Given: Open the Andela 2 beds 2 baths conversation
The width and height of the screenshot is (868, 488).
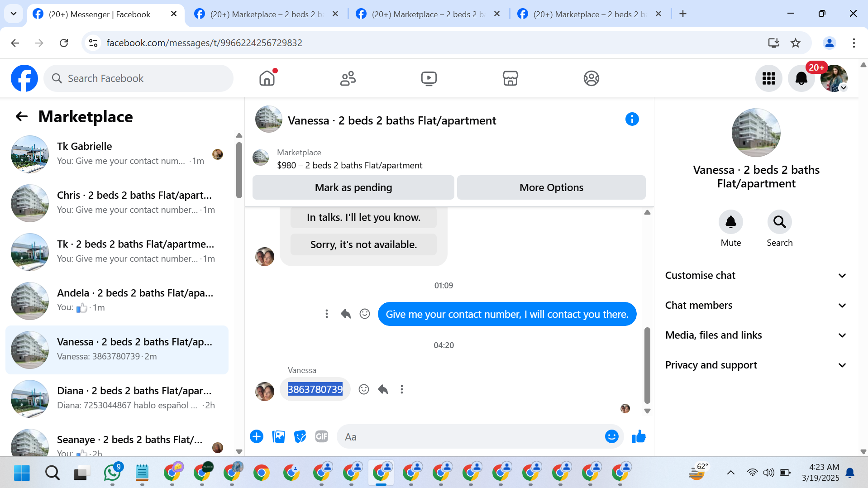Looking at the screenshot, I should pos(117,301).
